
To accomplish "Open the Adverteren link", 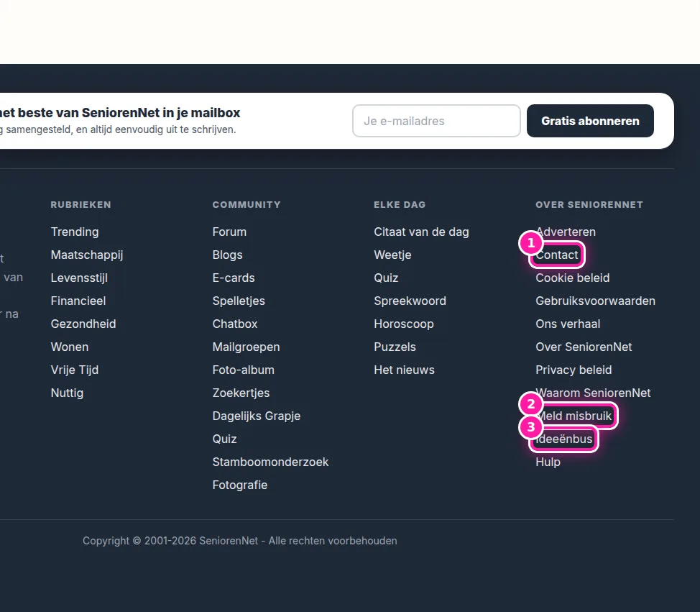I will click(566, 232).
